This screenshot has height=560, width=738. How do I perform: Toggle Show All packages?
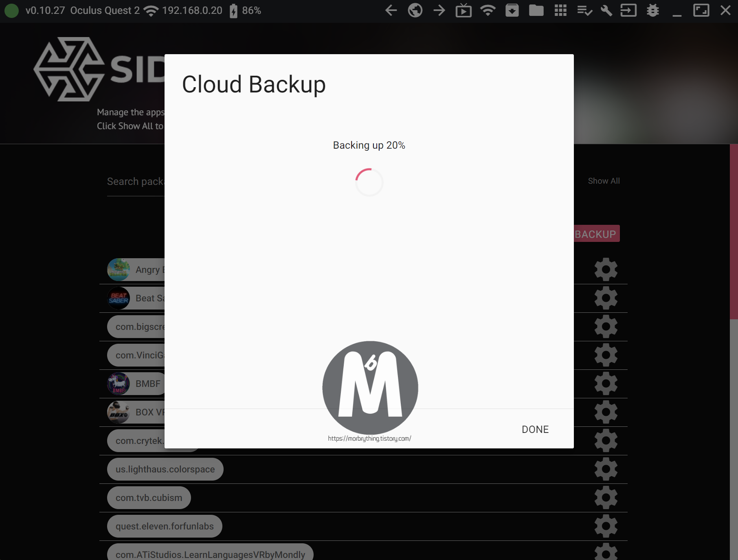point(604,181)
